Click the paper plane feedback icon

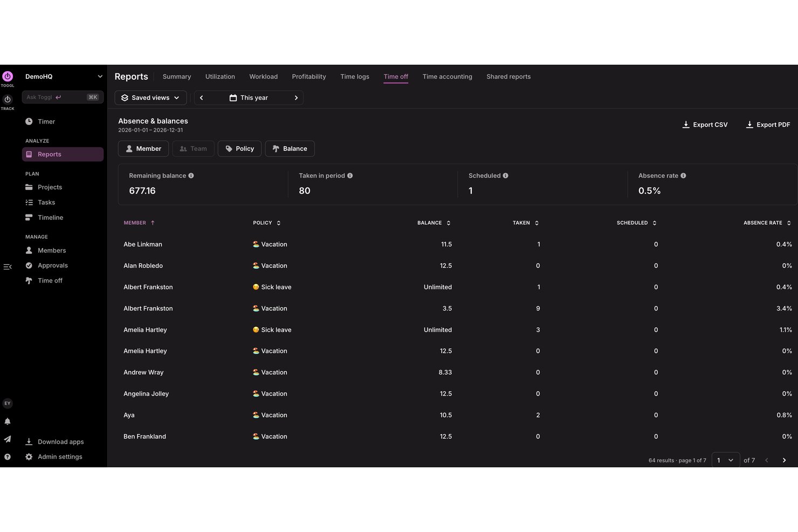pyautogui.click(x=8, y=439)
